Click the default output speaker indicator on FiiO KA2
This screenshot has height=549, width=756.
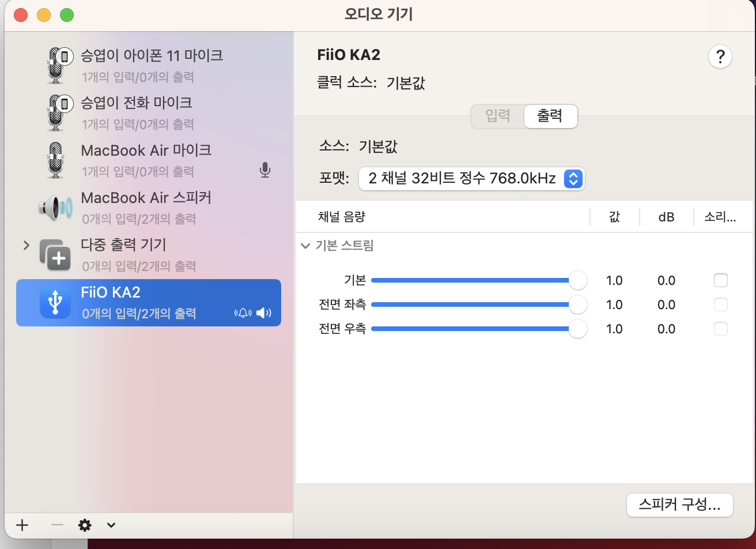(264, 313)
